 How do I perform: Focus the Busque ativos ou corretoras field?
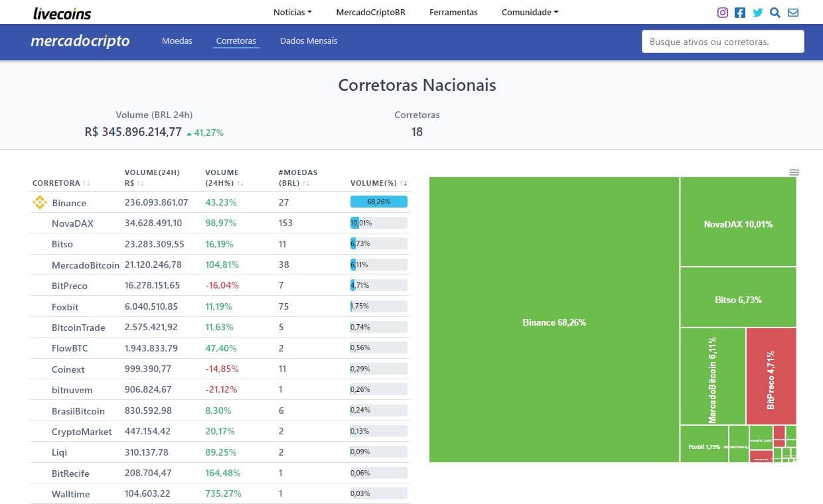coord(723,41)
